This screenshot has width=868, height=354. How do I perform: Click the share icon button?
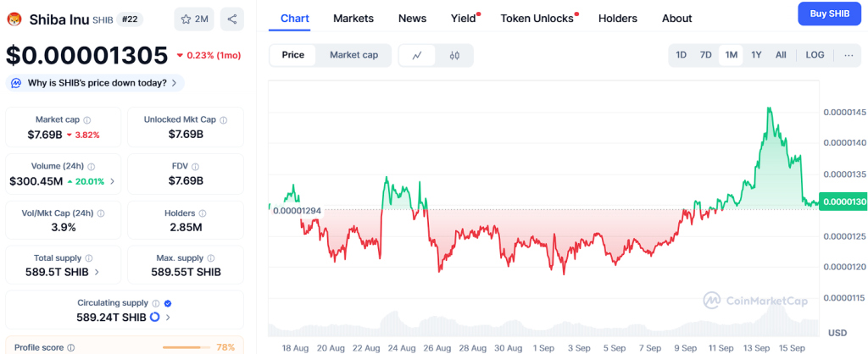pos(232,19)
